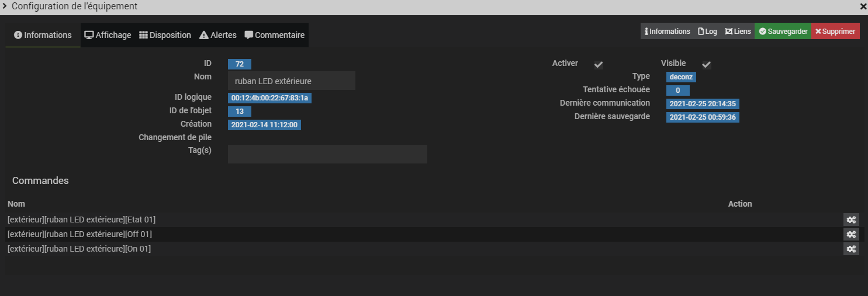Open config gear for Etat 01 command
868x296 pixels.
(x=851, y=220)
